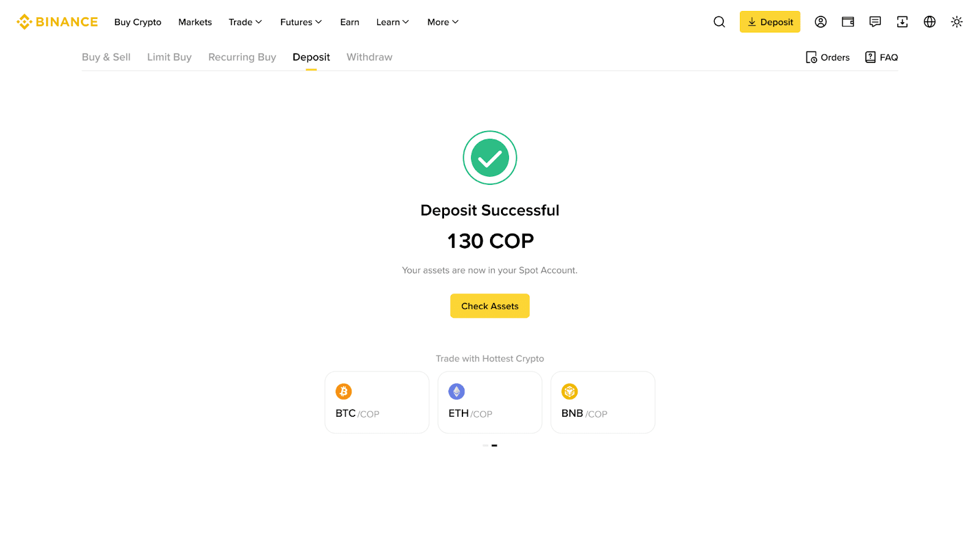Screen dimensions: 980x552
Task: Open Earn in the top menu
Action: pyautogui.click(x=350, y=22)
